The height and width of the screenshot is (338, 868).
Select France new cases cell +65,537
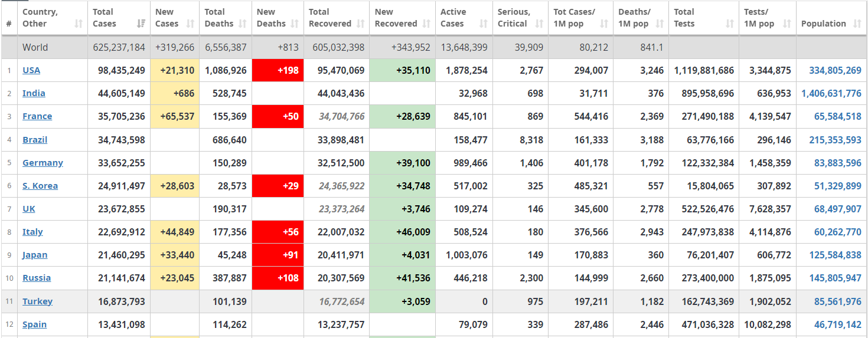click(175, 116)
